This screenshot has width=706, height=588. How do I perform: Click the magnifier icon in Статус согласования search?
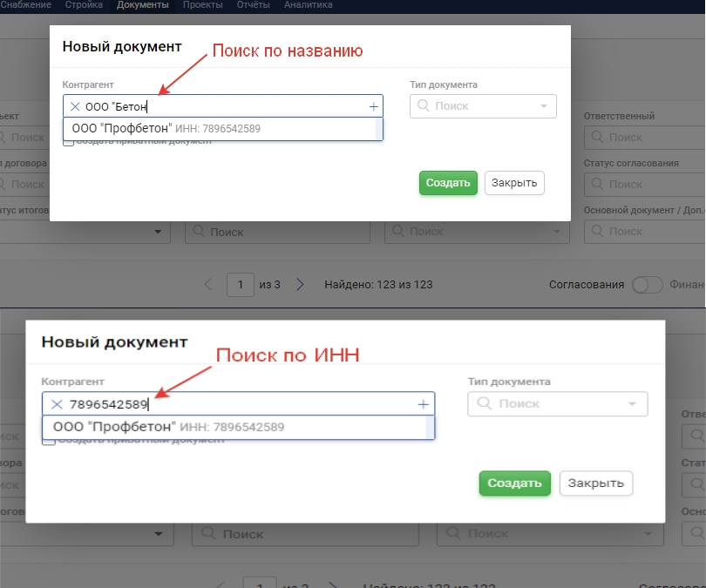pos(597,184)
